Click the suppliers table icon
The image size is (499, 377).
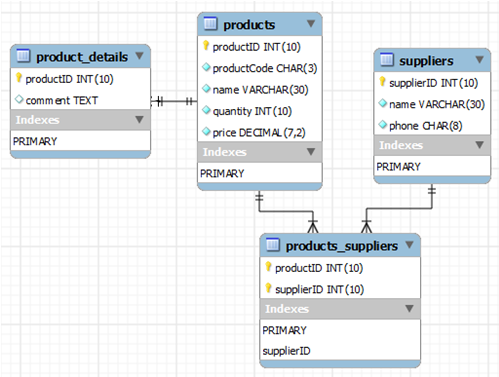pos(387,60)
